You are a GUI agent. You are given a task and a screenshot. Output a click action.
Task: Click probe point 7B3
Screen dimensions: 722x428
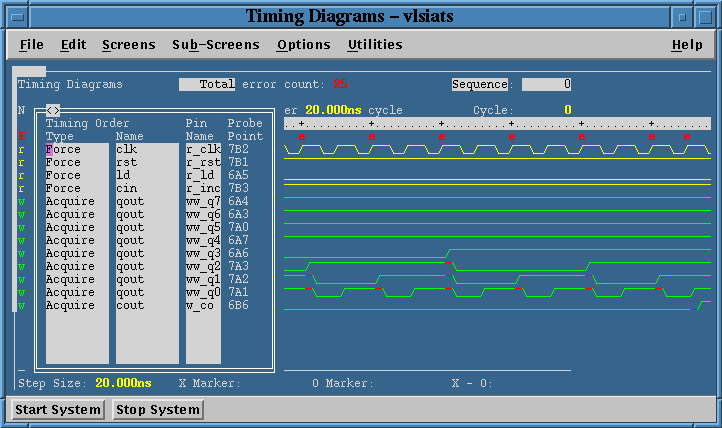click(x=238, y=188)
